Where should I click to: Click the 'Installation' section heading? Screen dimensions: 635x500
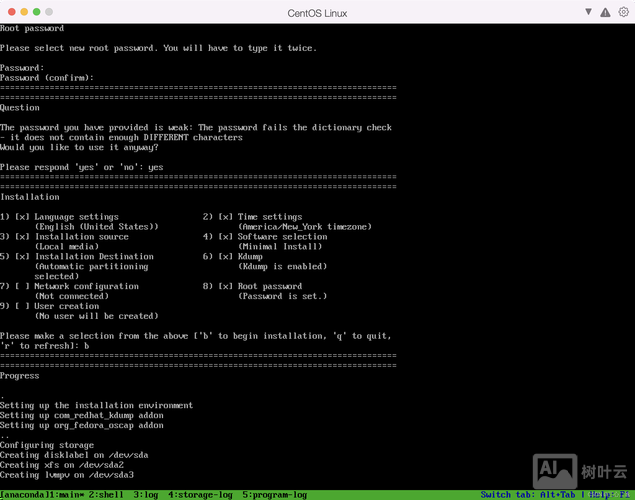(x=30, y=197)
